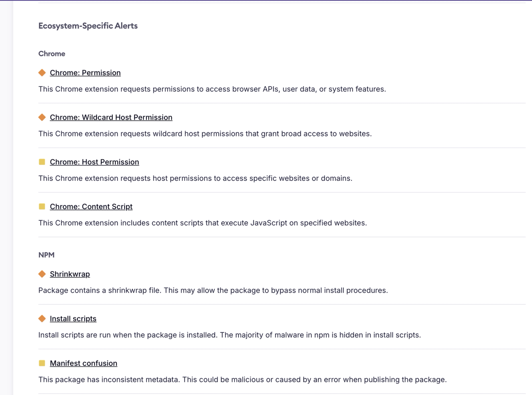The image size is (532, 395).
Task: Click orange diamond icon beside Shrinkwrap
Action: 42,274
